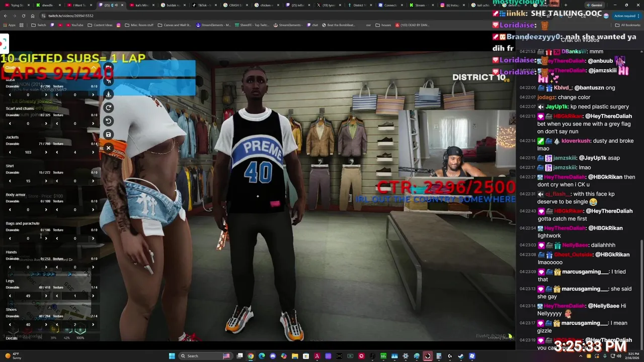Open File Explorer from the taskbar
The width and height of the screenshot is (644, 362).
[295, 356]
